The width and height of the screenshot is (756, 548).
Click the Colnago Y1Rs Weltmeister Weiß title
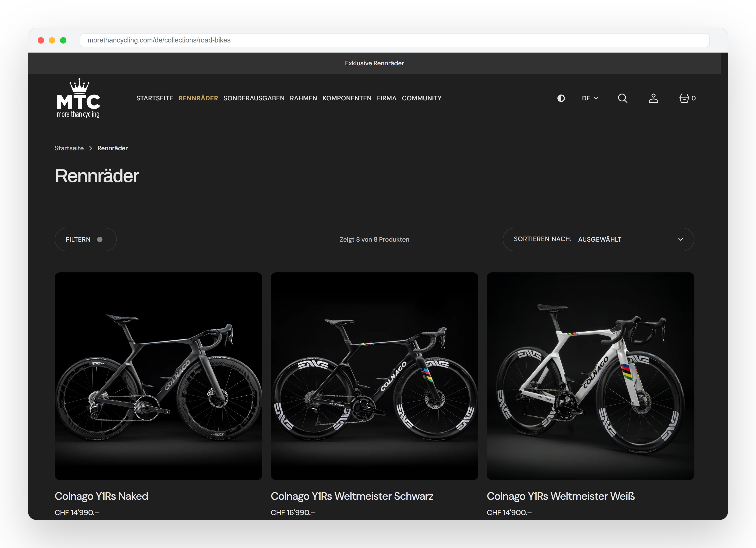pos(561,496)
